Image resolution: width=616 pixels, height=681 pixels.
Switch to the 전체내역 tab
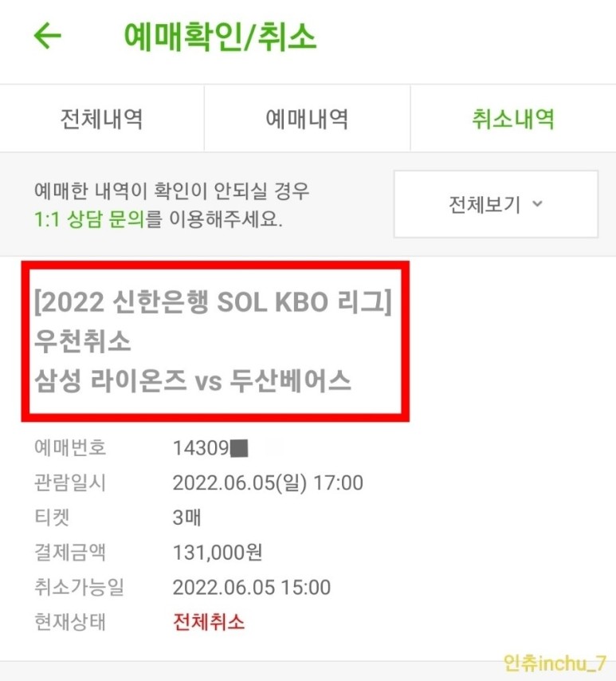point(102,117)
